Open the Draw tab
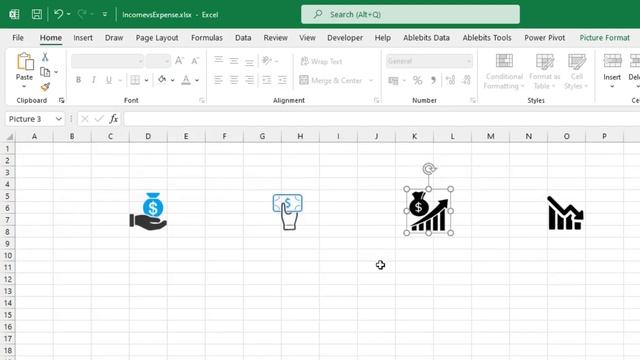This screenshot has height=360, width=640. [114, 38]
